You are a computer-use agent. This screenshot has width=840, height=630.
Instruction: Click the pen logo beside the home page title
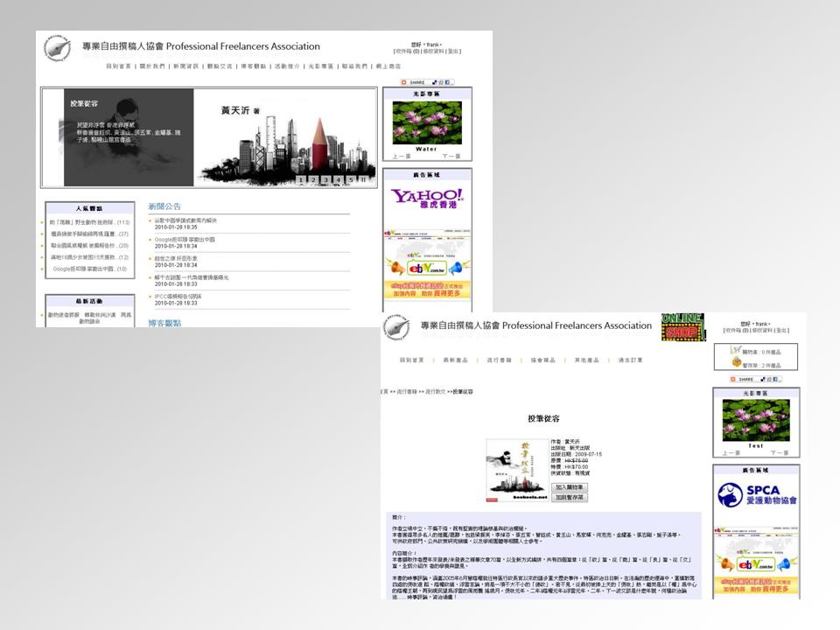click(57, 47)
